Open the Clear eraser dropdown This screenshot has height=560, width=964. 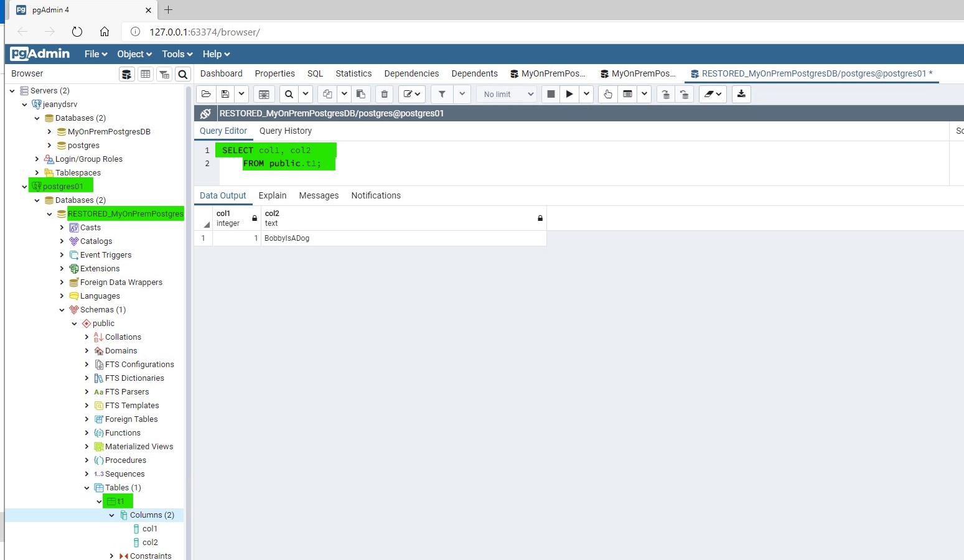[713, 94]
